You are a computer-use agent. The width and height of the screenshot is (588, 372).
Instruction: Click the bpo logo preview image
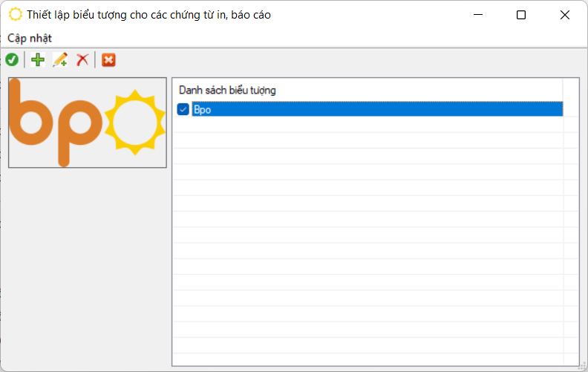(87, 122)
